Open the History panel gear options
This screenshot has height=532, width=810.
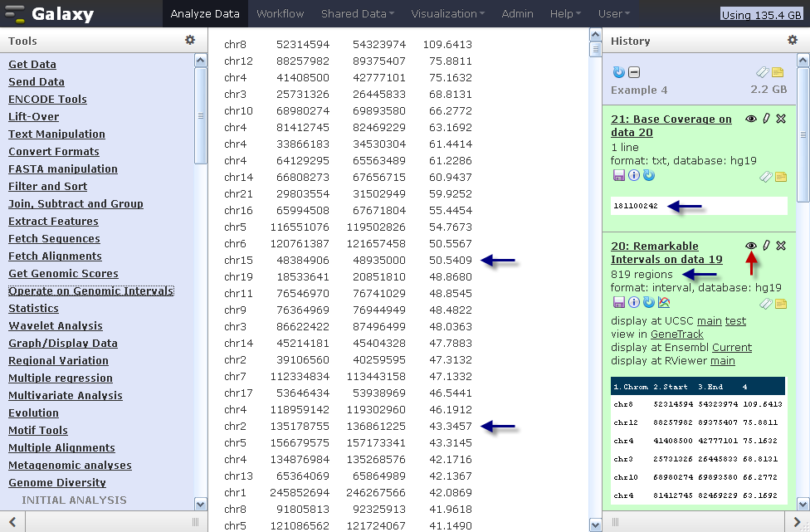[793, 41]
